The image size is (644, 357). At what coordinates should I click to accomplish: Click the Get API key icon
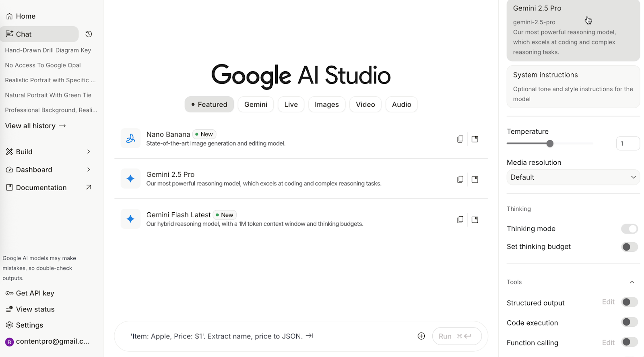coord(9,293)
